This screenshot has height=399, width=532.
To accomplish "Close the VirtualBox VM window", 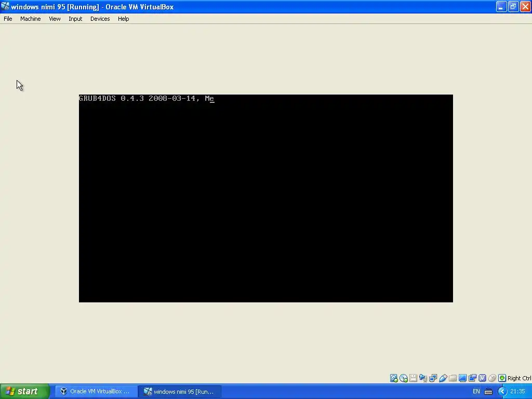I will click(x=525, y=6).
